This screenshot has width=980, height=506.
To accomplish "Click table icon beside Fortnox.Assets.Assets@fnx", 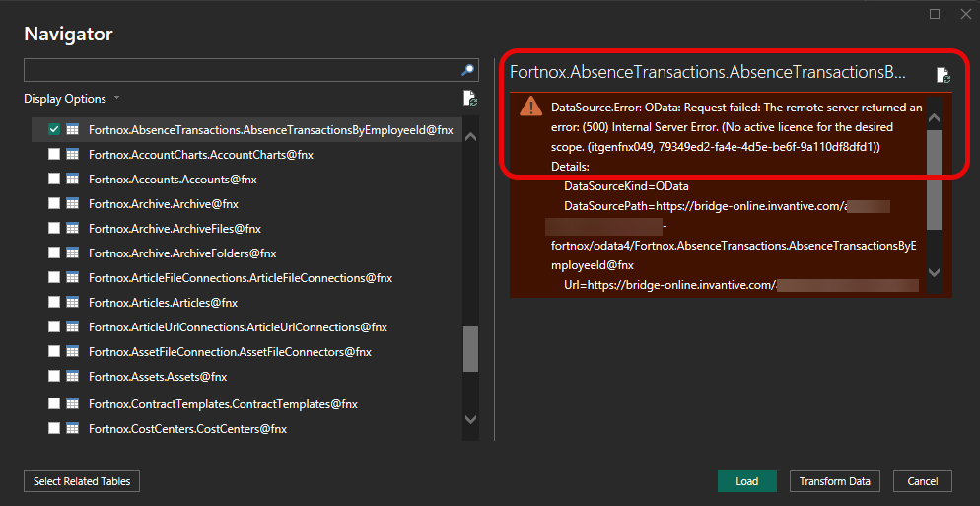I will pyautogui.click(x=72, y=376).
